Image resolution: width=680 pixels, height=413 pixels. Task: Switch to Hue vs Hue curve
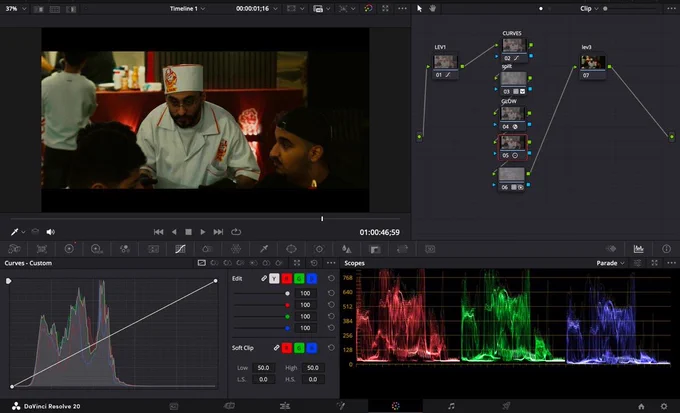(x=214, y=263)
